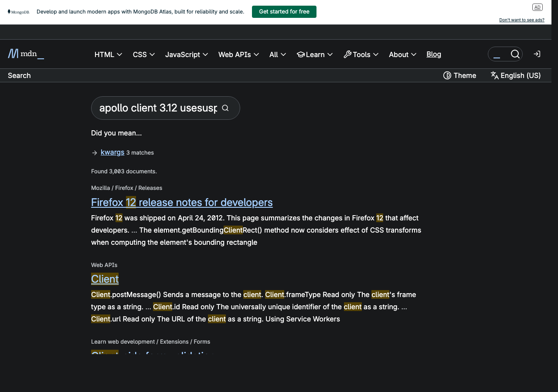Image resolution: width=558 pixels, height=392 pixels.
Task: Click the magnifier icon in the header search
Action: 515,54
